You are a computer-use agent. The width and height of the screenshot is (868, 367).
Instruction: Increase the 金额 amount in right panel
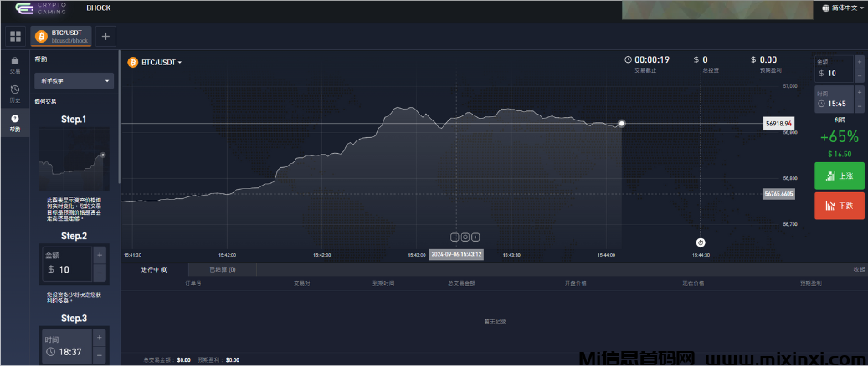[858, 63]
